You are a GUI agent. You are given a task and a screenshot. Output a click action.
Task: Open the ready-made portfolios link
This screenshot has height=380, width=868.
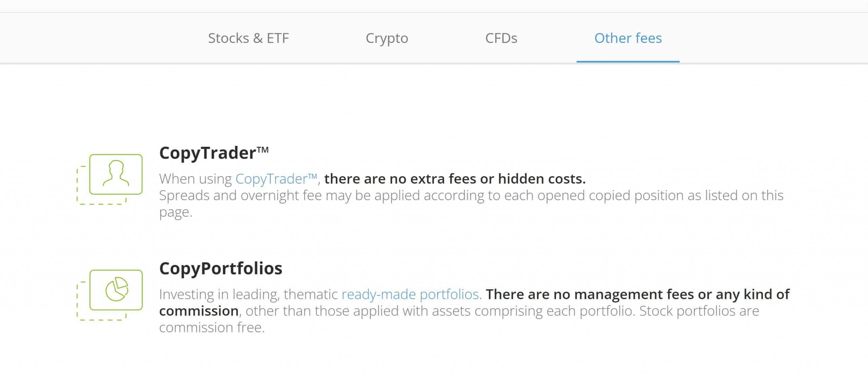point(411,294)
